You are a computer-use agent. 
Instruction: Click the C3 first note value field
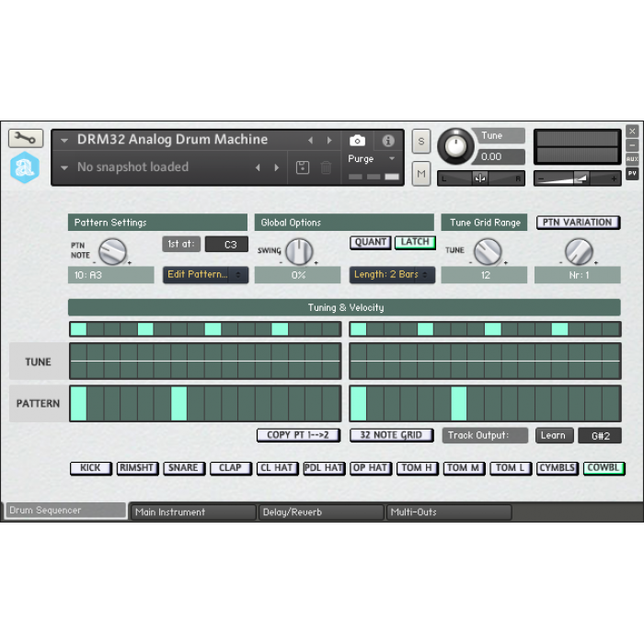[x=226, y=244]
